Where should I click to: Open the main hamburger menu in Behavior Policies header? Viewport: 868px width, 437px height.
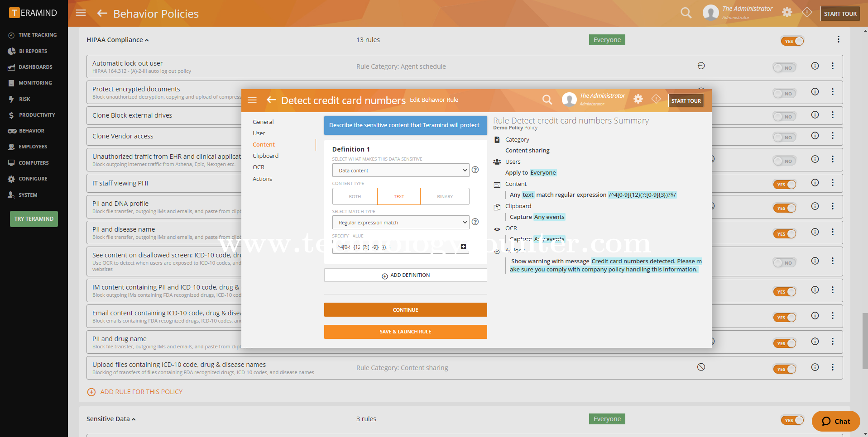point(81,13)
